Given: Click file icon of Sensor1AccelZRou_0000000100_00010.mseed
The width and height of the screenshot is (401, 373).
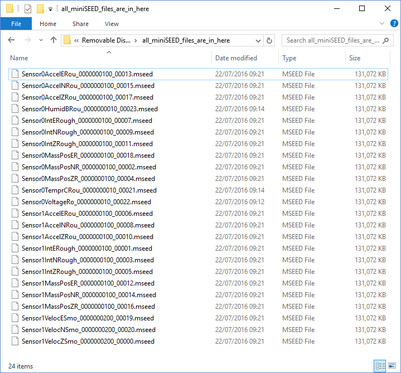Looking at the screenshot, I should (x=15, y=237).
